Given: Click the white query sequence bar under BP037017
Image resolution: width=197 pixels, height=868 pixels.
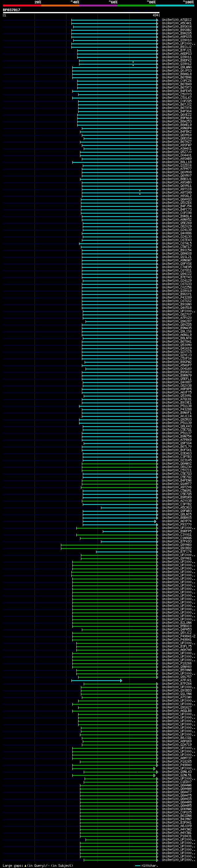Looking at the screenshot, I should 81,12.
